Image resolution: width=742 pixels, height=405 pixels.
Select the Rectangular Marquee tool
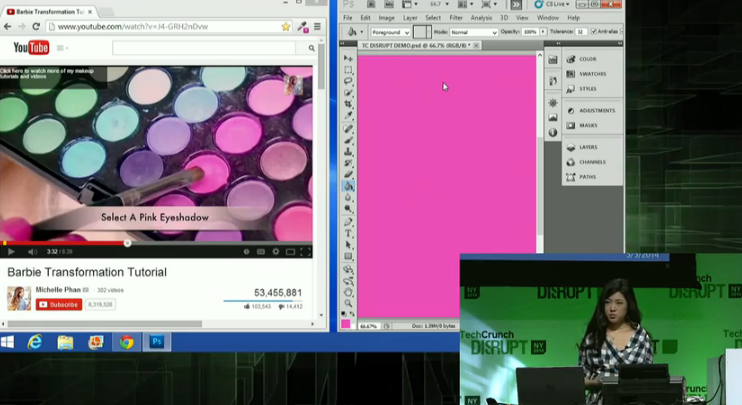pos(348,70)
